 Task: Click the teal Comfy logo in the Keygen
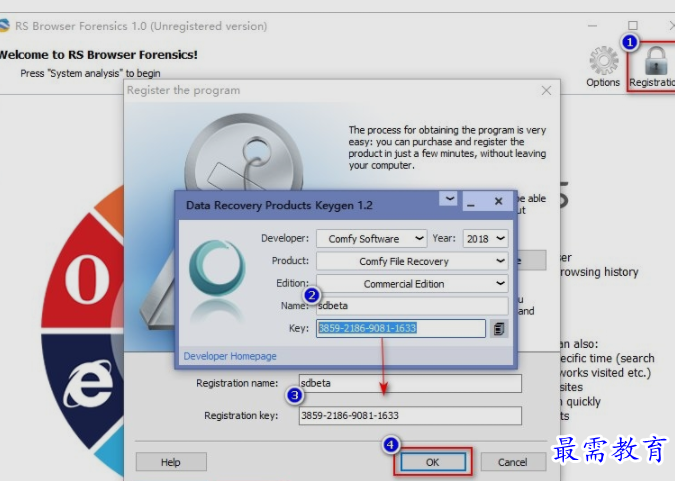coord(217,267)
